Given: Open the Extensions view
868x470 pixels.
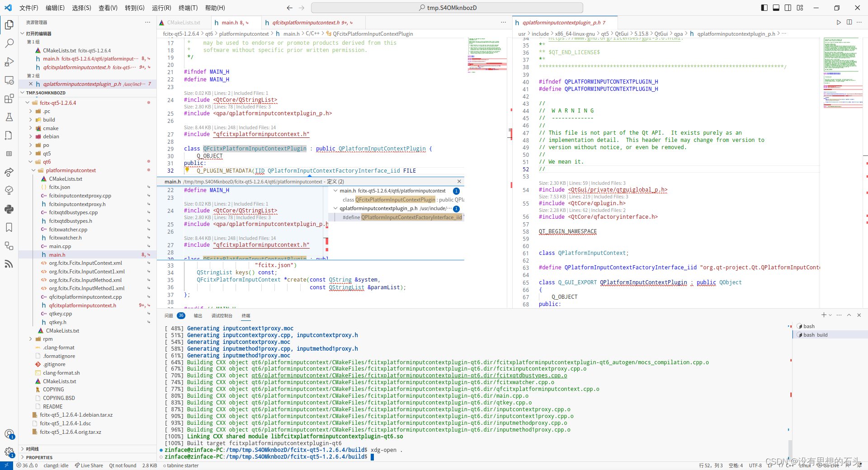Looking at the screenshot, I should [x=9, y=99].
